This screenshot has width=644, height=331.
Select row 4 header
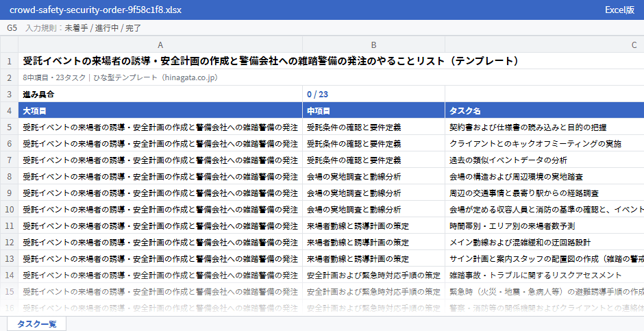(9, 111)
